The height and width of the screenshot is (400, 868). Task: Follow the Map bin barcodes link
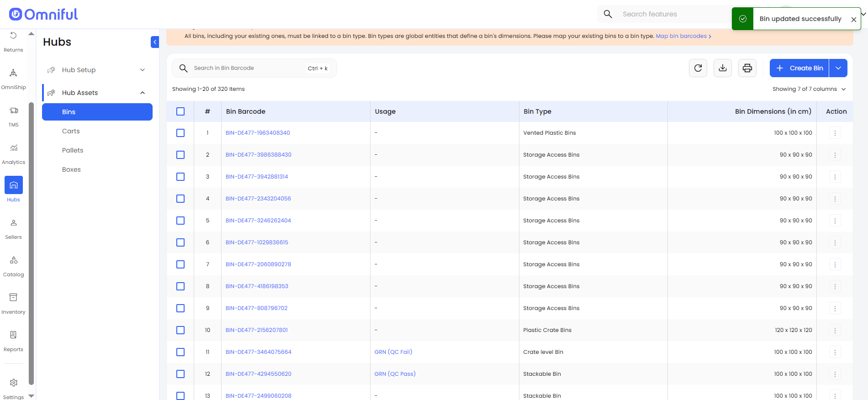[x=683, y=36]
